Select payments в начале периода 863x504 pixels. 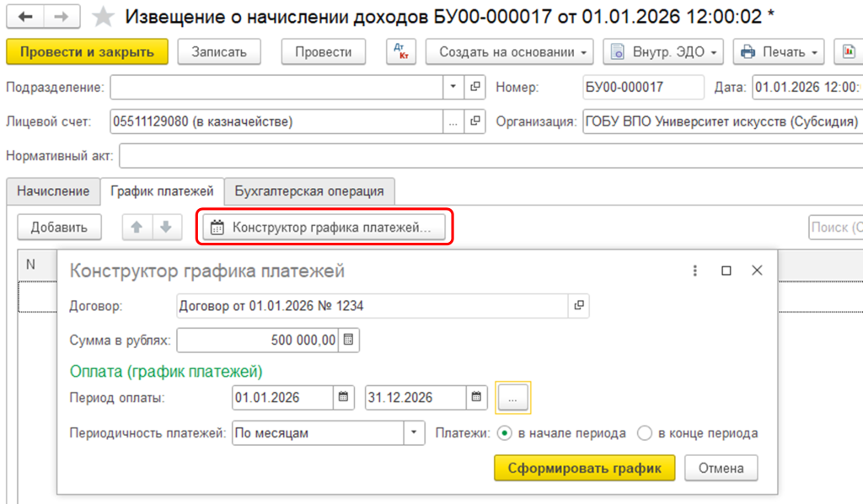click(504, 433)
